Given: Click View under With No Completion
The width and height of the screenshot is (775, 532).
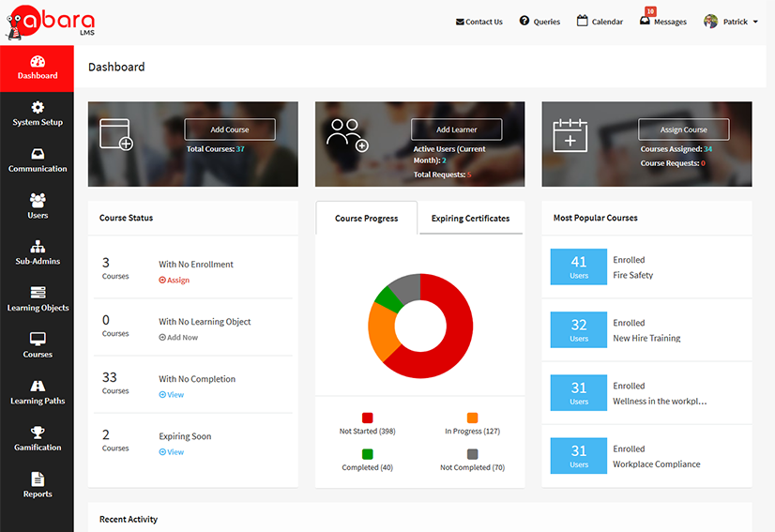Looking at the screenshot, I should 172,395.
